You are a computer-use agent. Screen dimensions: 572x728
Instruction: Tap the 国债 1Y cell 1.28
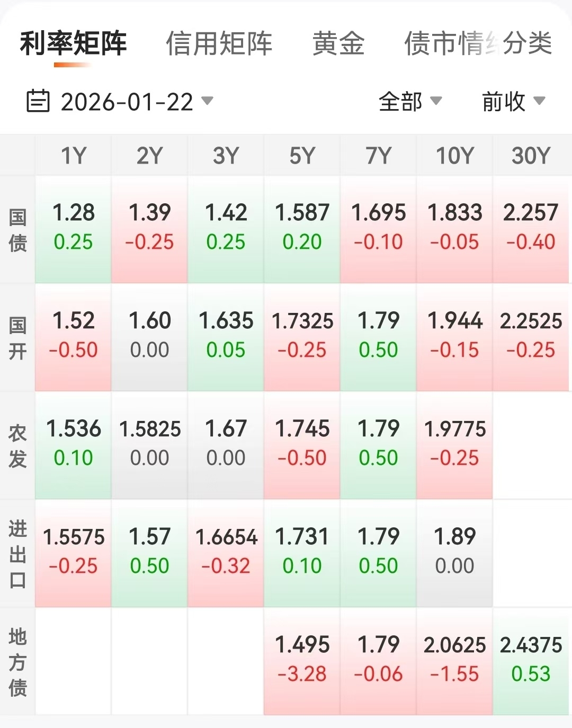(73, 228)
